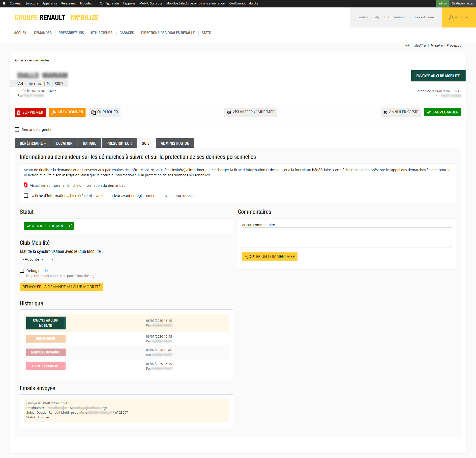This screenshot has height=458, width=476.
Task: Click the PDF icon for fiche d'information
Action: click(x=26, y=185)
